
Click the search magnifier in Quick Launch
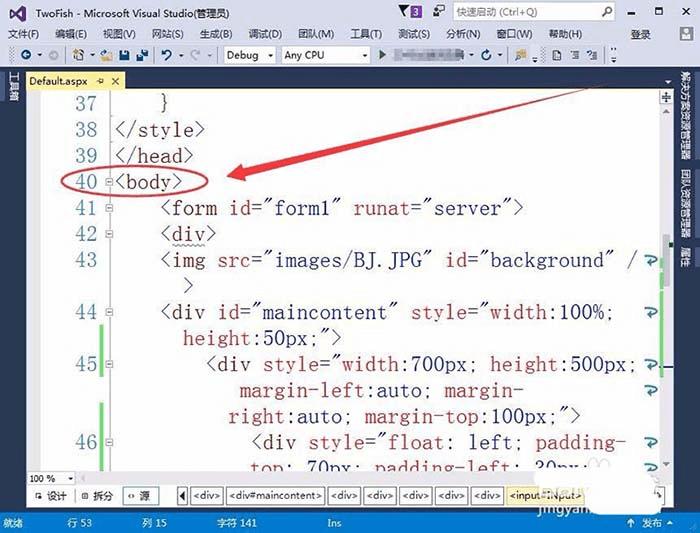point(607,11)
